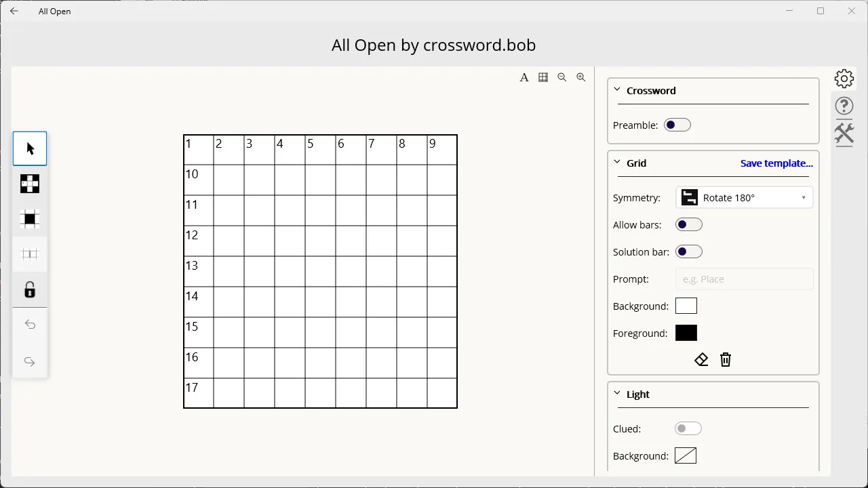Click the zoom in magnifier icon
The image size is (868, 488).
581,77
